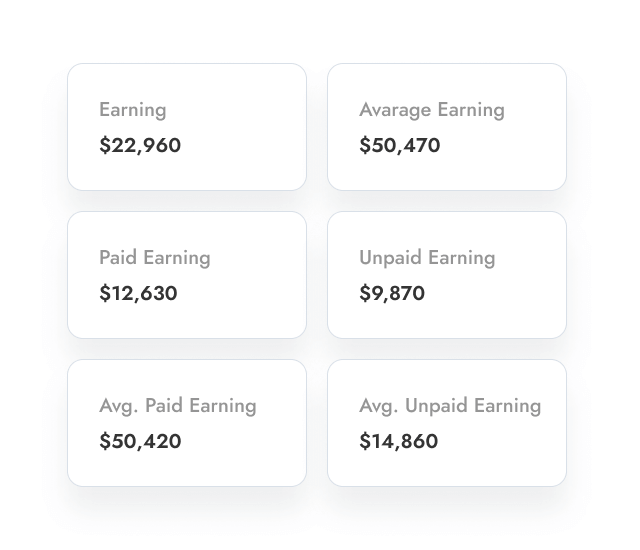Click the "Avarage Earning" label
The width and height of the screenshot is (640, 550).
[x=432, y=110]
